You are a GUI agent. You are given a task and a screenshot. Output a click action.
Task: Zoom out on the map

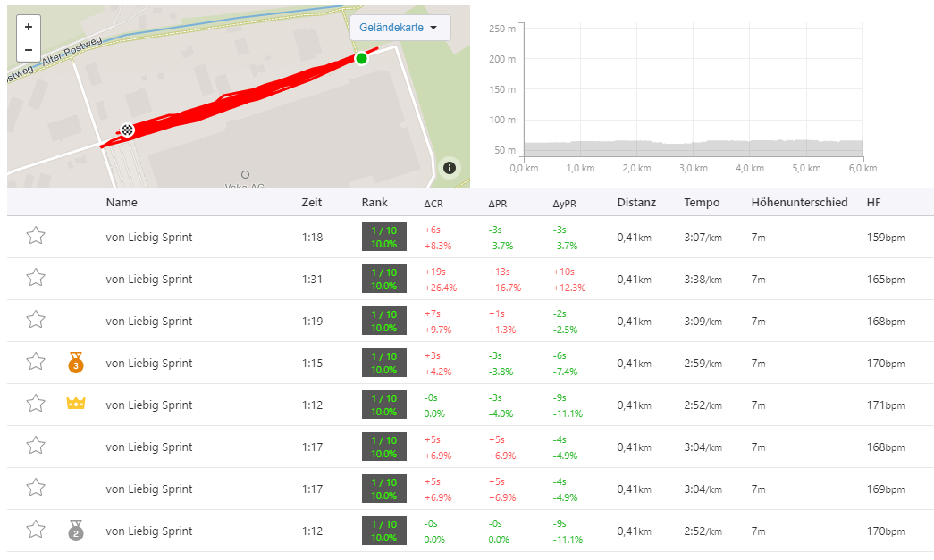(x=29, y=50)
